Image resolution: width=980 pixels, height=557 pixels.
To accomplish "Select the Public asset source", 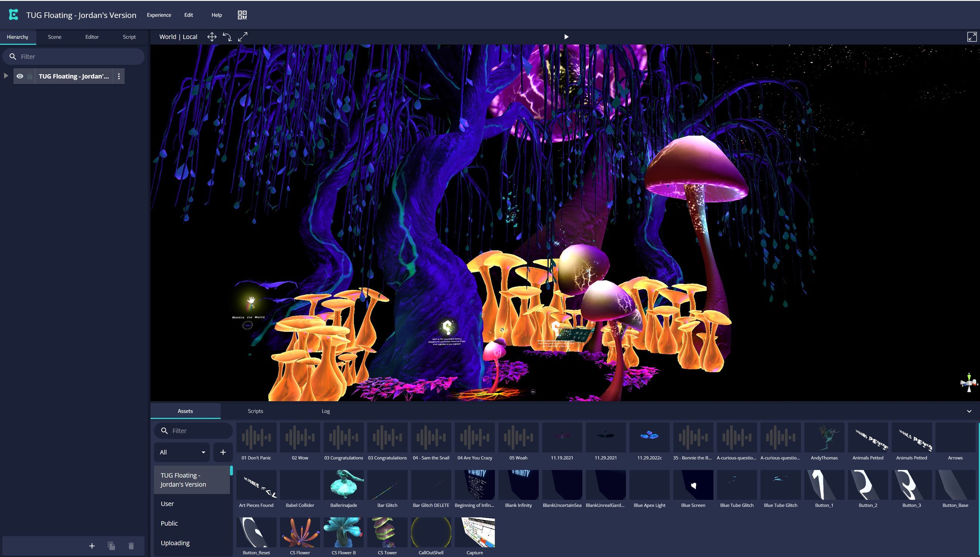I will tap(169, 523).
